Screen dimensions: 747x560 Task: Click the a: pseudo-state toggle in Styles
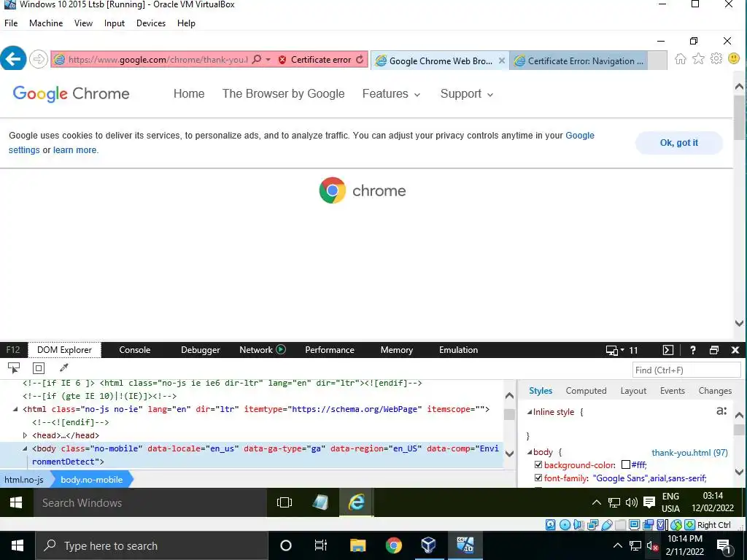point(721,411)
